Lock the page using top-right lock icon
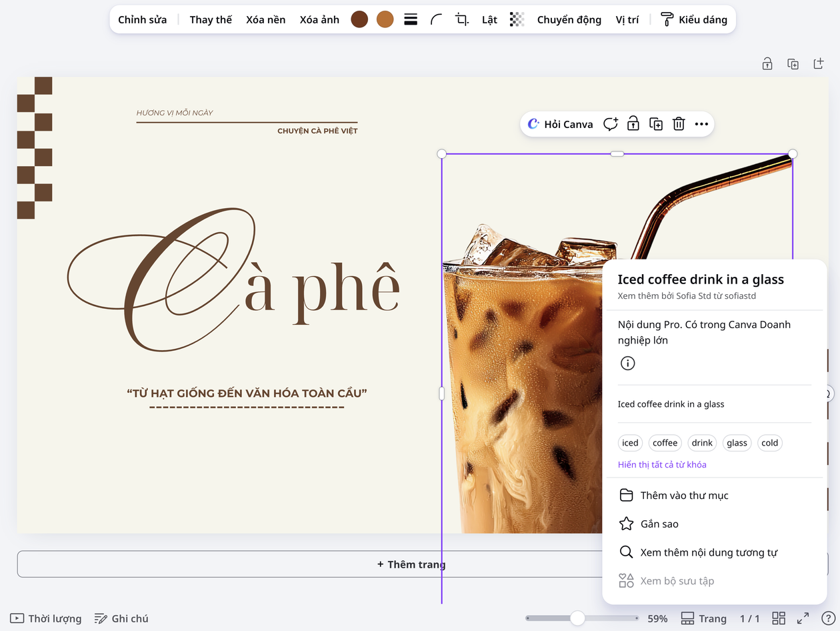840x631 pixels. pos(767,64)
